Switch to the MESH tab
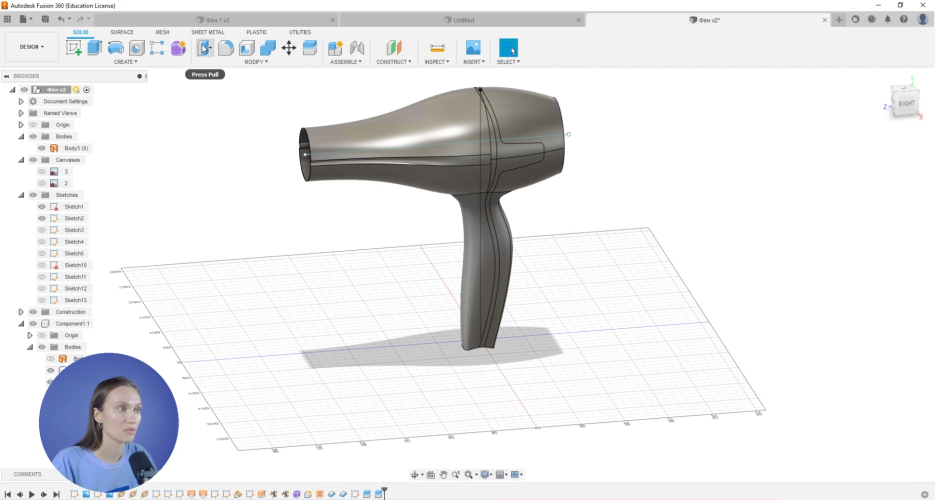The width and height of the screenshot is (935, 500). [162, 32]
